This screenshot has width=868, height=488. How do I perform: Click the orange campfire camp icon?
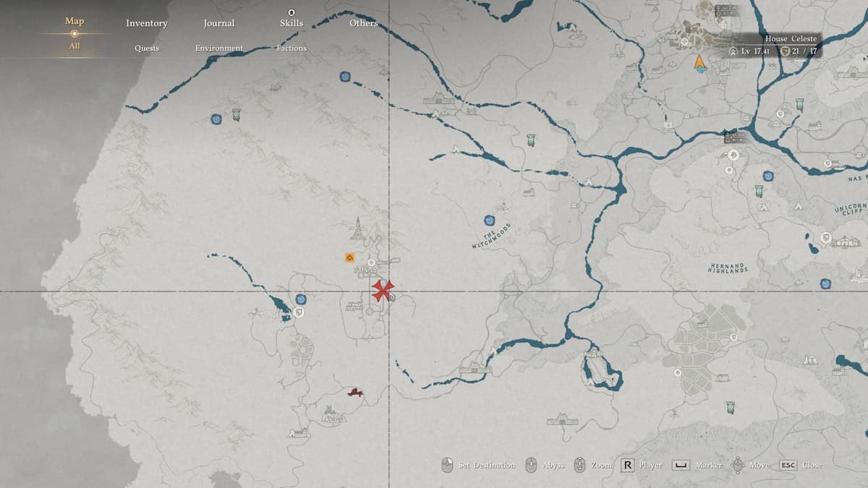[350, 257]
